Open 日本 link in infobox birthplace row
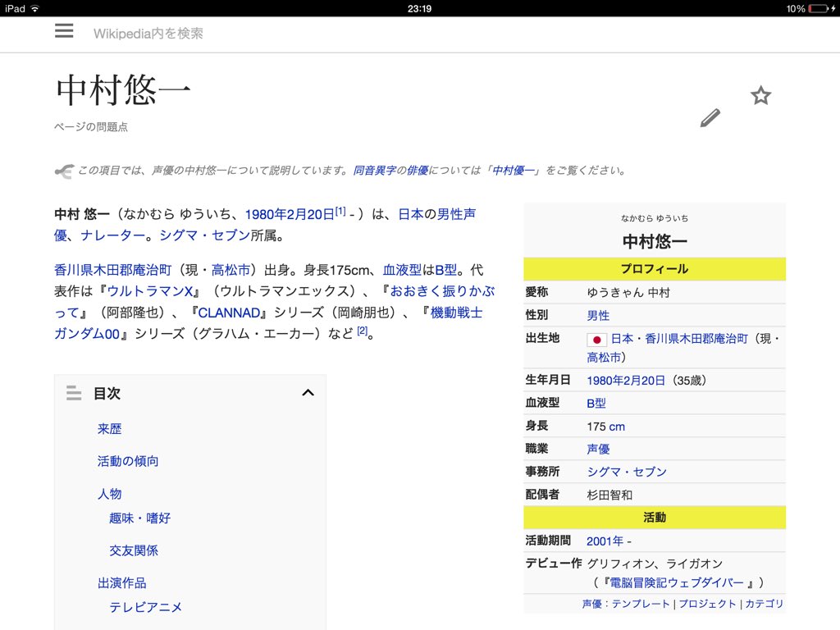This screenshot has height=630, width=840. [x=622, y=339]
